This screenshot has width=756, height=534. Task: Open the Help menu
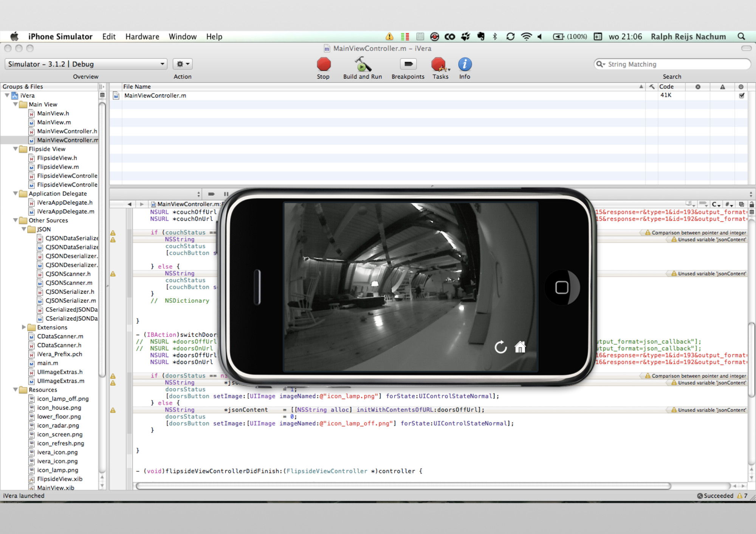[x=214, y=37]
